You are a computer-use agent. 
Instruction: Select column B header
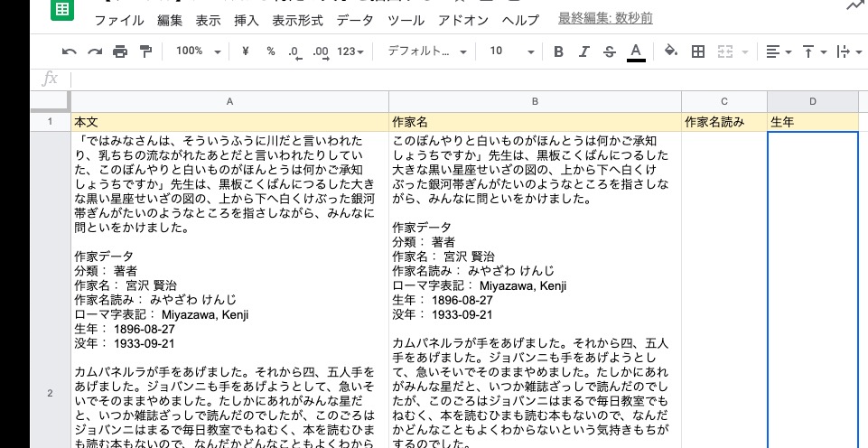pyautogui.click(x=535, y=101)
